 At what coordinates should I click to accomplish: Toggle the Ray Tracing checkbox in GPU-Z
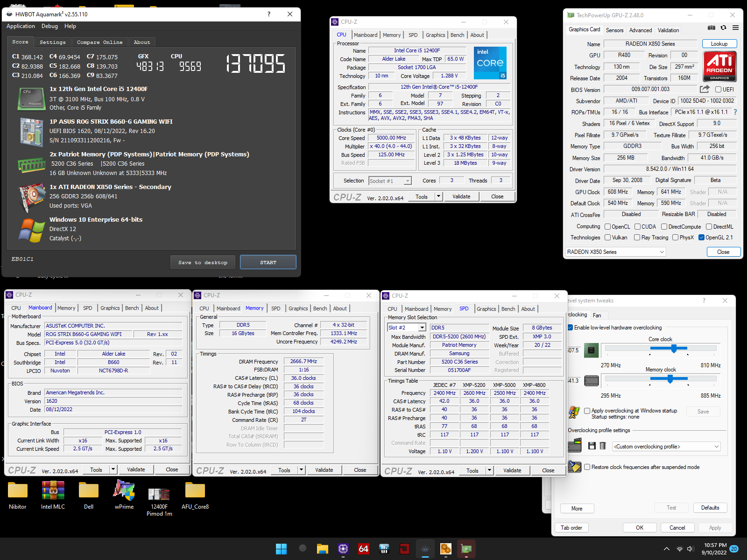tap(637, 238)
